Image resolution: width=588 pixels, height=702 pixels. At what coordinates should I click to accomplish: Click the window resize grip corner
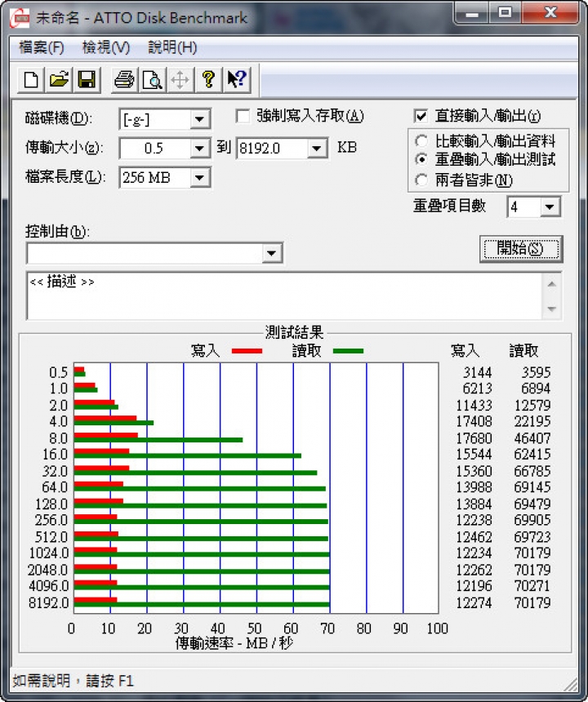pos(570,684)
